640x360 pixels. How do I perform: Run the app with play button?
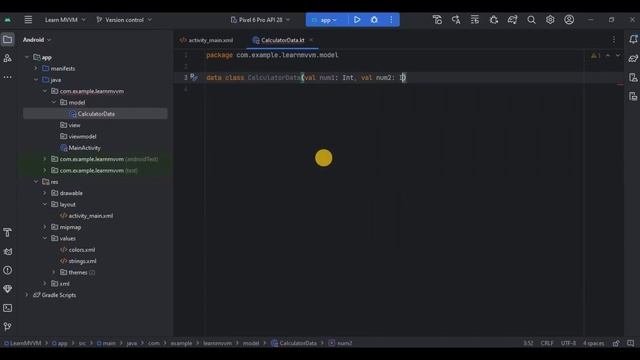click(357, 20)
